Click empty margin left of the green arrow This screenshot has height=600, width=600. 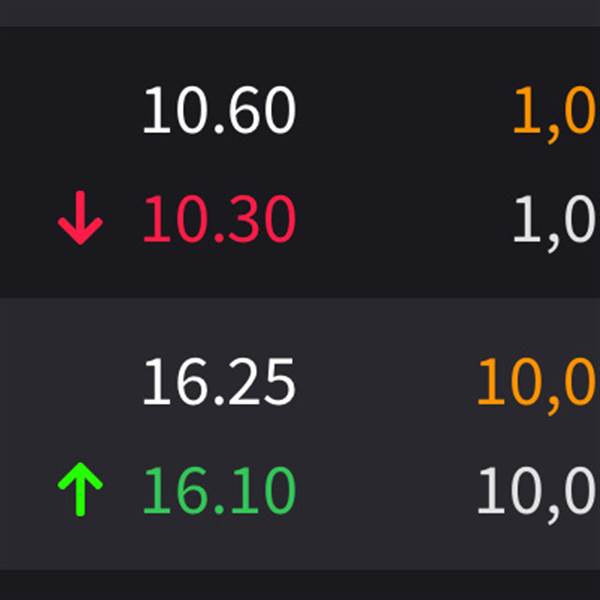[x=25, y=491]
